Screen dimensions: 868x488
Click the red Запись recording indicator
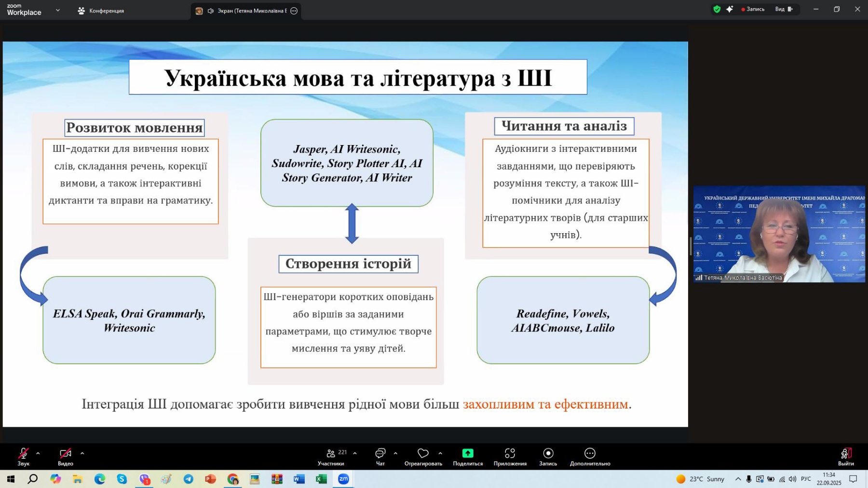coord(753,9)
